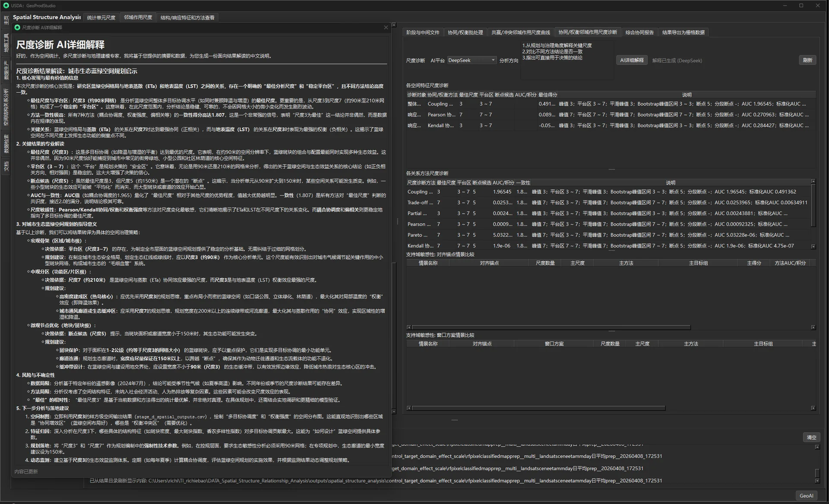829x504 pixels.
Task: Close the 尺度诊断 AI详细解释 dialog
Action: (x=386, y=27)
